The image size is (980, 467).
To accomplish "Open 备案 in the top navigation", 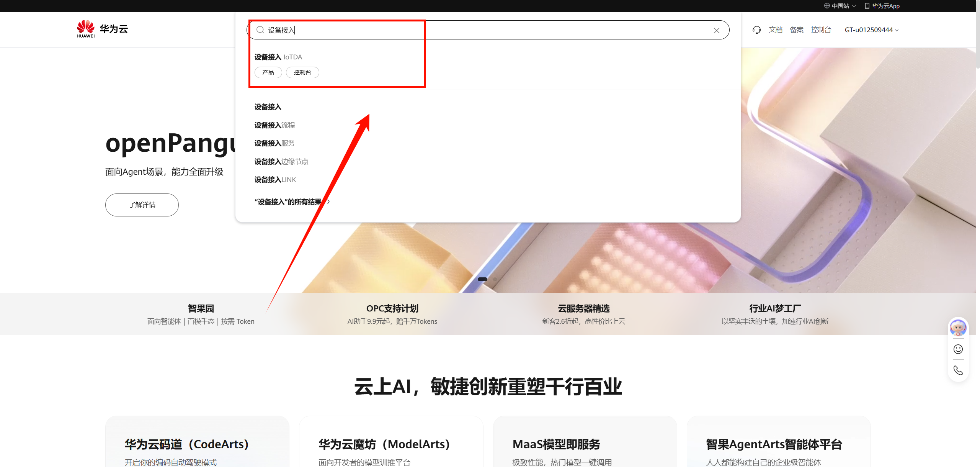I will click(x=797, y=30).
